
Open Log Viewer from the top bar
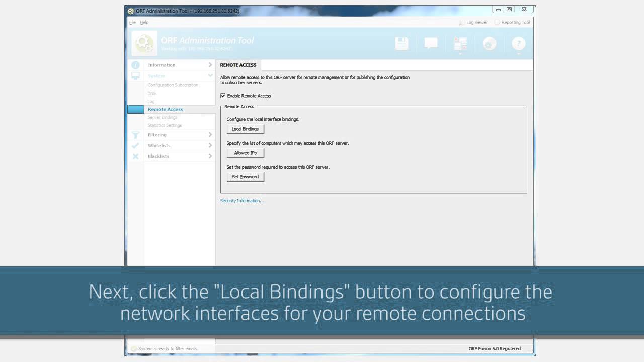[473, 22]
